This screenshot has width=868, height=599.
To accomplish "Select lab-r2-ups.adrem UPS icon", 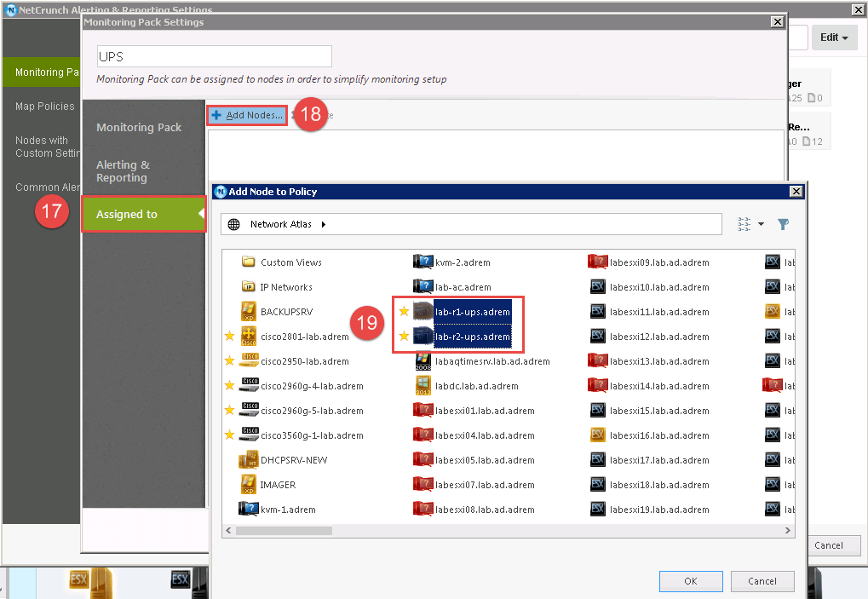I will point(423,336).
